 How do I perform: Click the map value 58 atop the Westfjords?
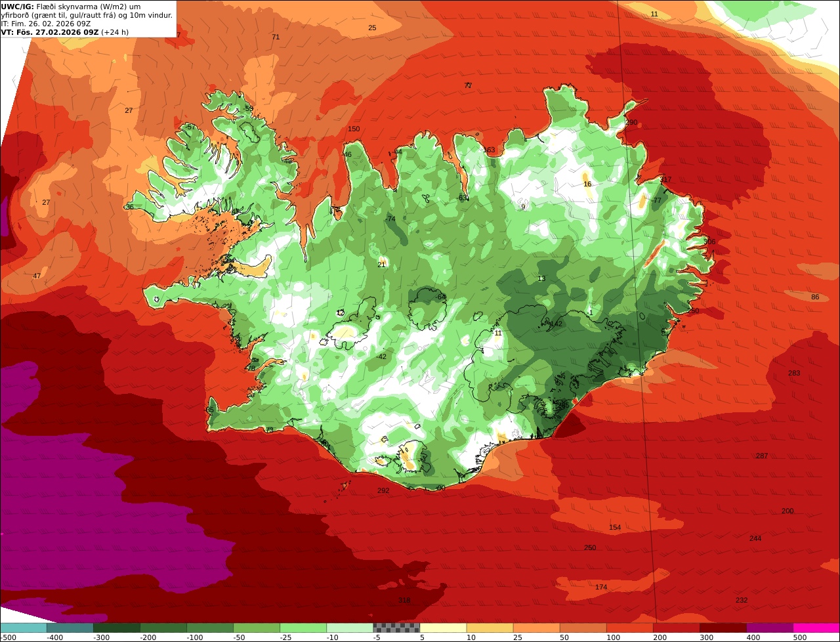[249, 109]
